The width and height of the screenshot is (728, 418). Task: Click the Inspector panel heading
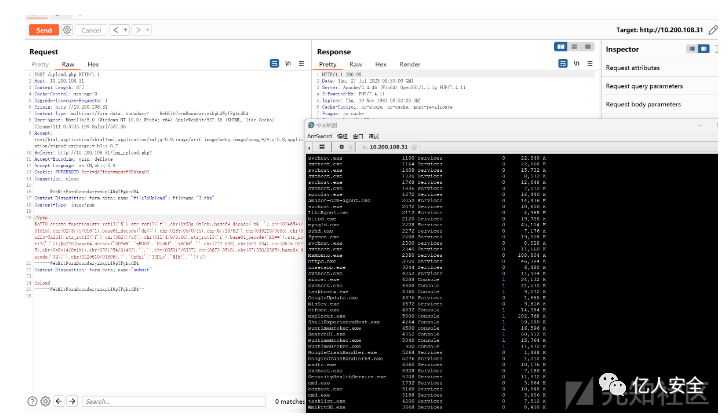click(x=622, y=49)
